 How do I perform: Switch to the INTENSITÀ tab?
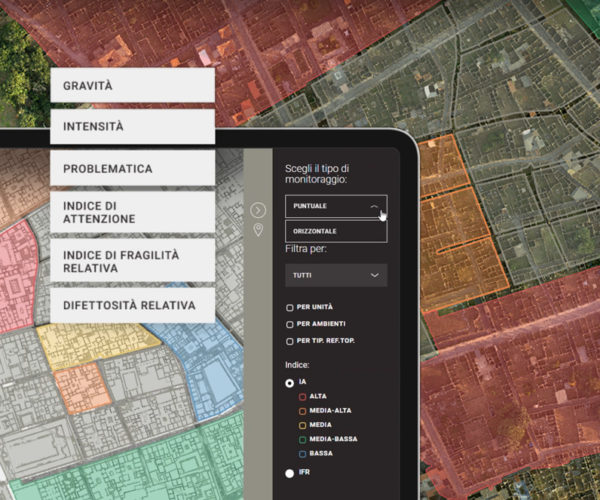pos(132,127)
